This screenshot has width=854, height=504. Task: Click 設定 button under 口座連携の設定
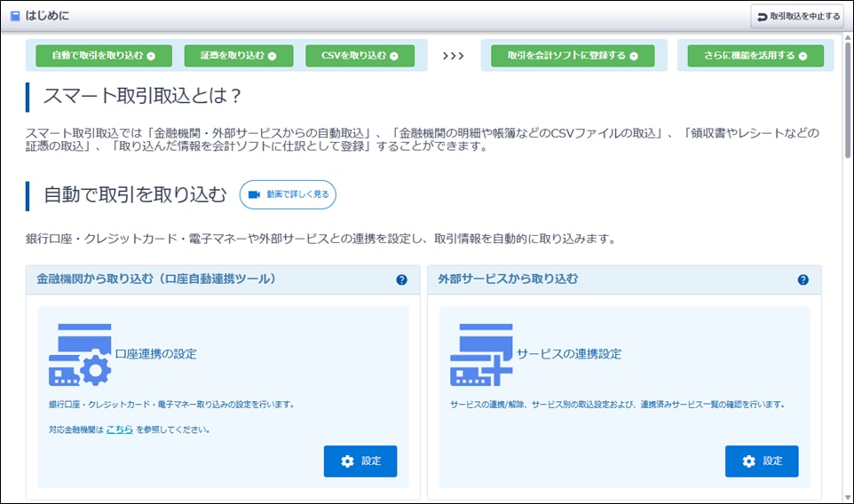[360, 461]
